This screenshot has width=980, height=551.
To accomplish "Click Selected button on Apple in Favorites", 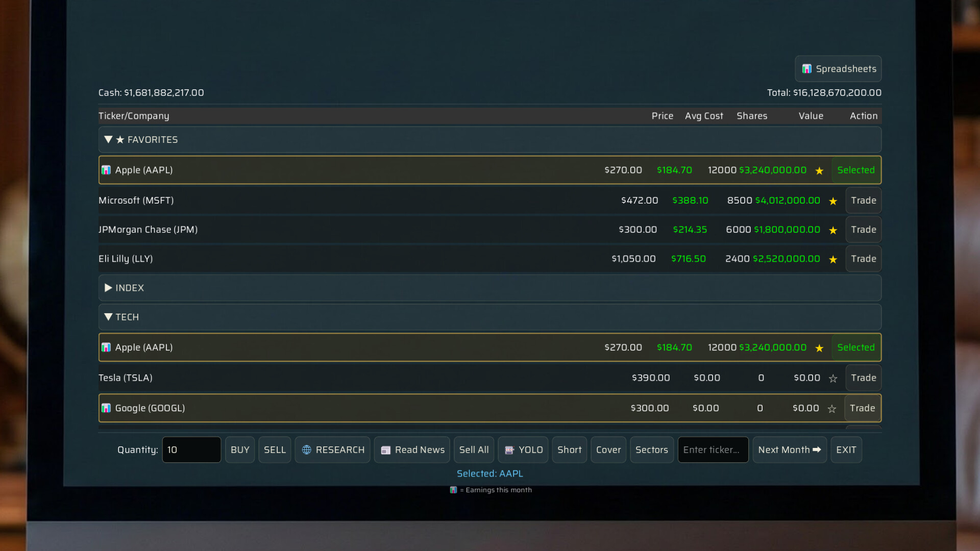I will click(855, 170).
